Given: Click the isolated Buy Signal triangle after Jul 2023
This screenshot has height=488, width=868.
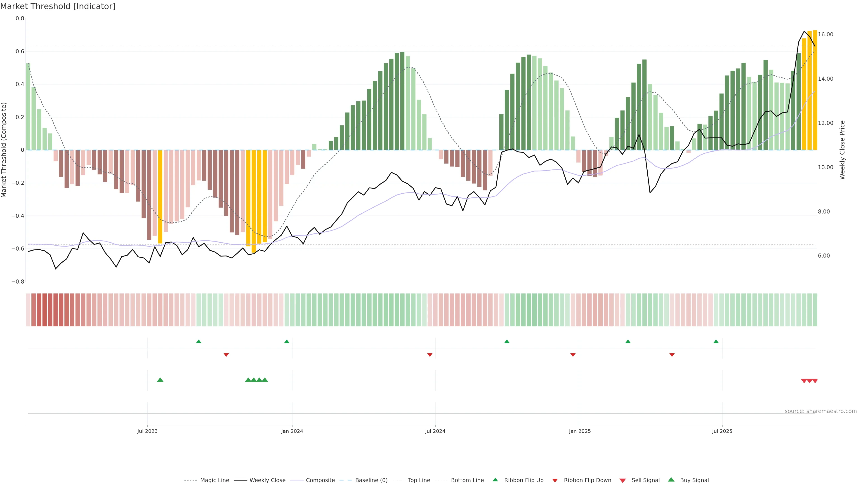Looking at the screenshot, I should (160, 380).
